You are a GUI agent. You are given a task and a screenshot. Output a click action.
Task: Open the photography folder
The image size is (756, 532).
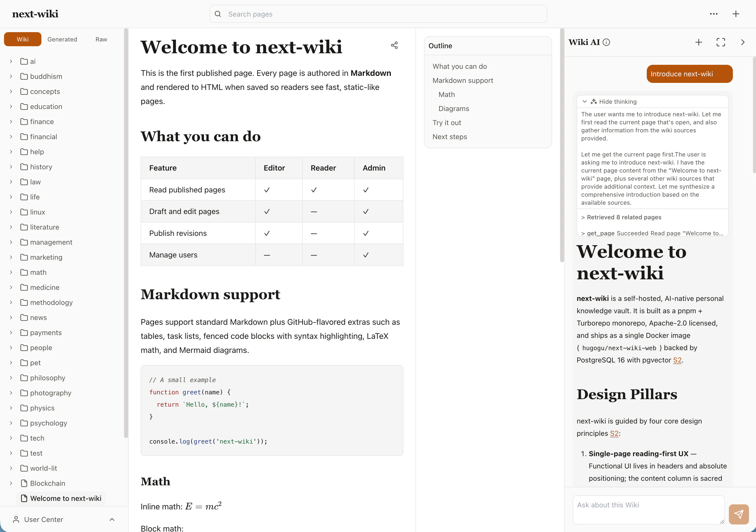pyautogui.click(x=51, y=393)
